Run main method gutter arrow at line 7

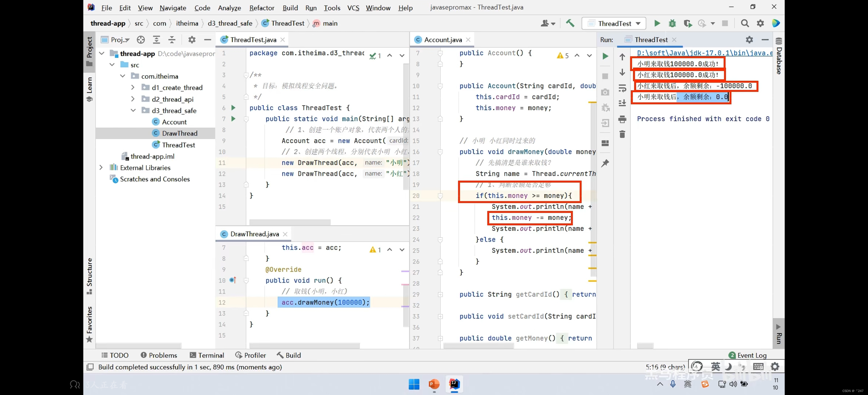point(233,119)
